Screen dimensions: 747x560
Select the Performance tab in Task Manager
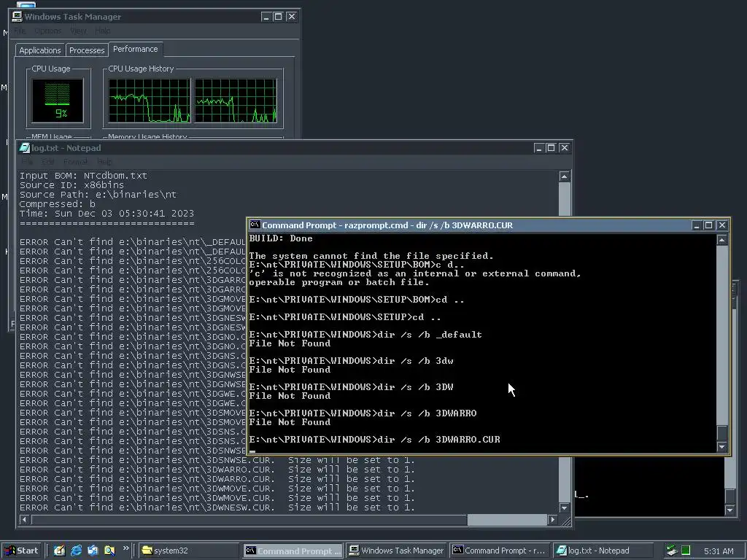coord(135,49)
